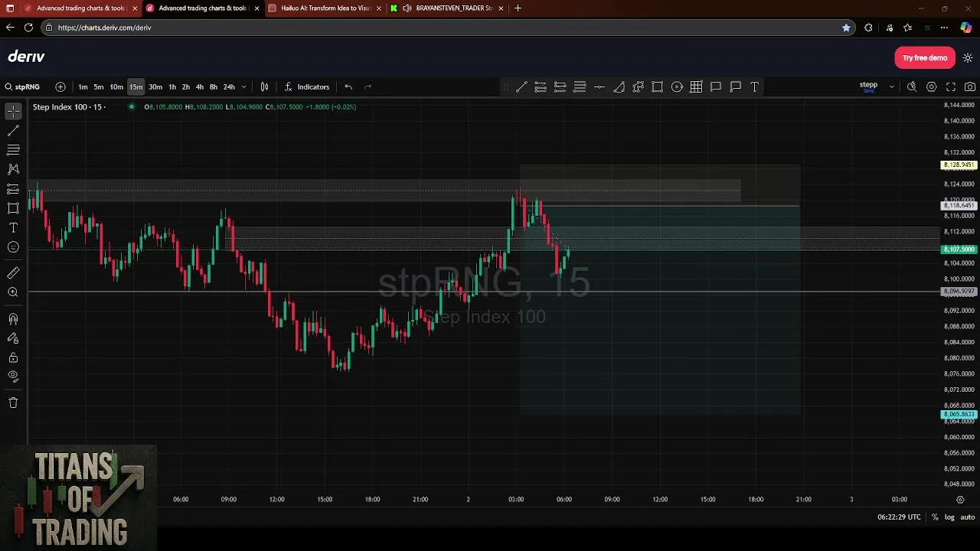Screen dimensions: 980x551
Task: Select the active 15m timeframe
Action: [136, 86]
